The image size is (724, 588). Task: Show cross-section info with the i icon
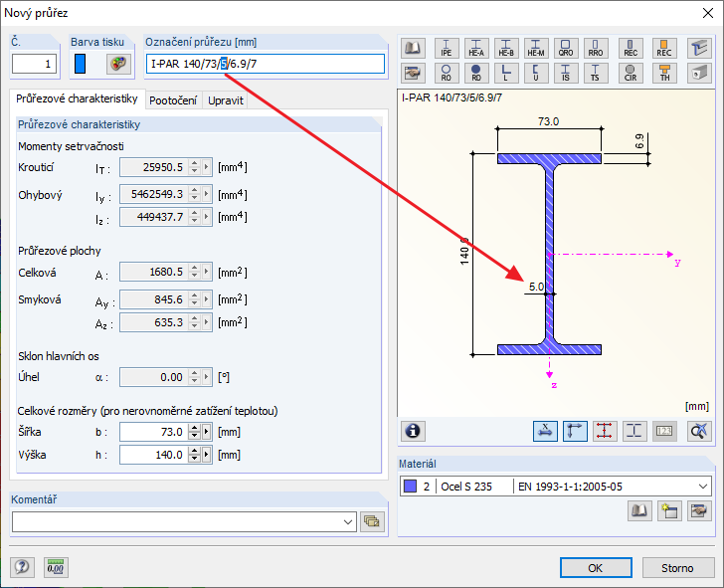pos(413,431)
